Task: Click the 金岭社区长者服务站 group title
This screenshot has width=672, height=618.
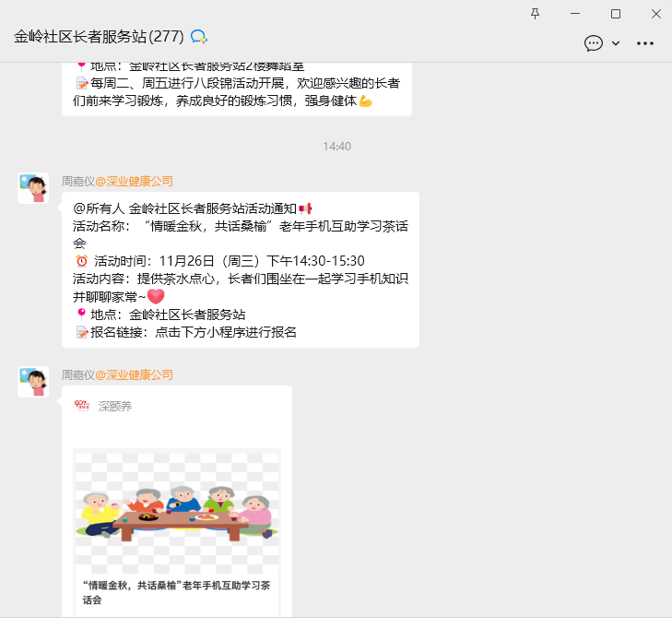Action: [100, 37]
